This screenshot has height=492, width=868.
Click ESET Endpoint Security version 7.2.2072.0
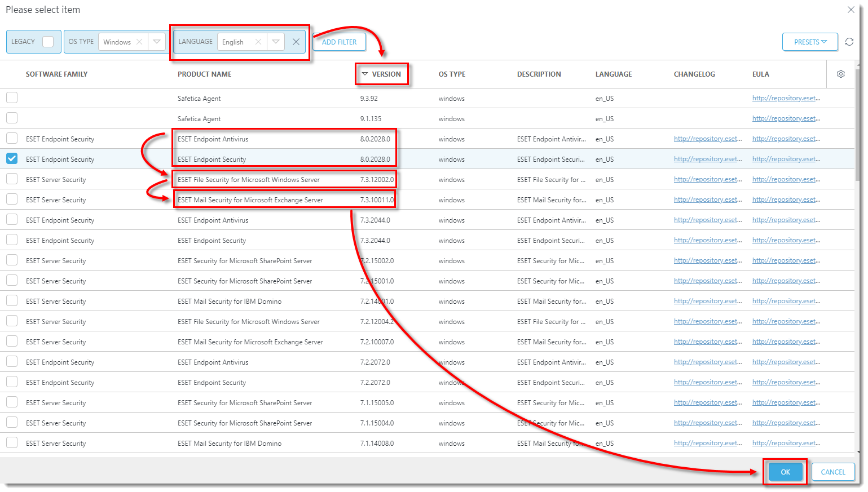pyautogui.click(x=375, y=382)
